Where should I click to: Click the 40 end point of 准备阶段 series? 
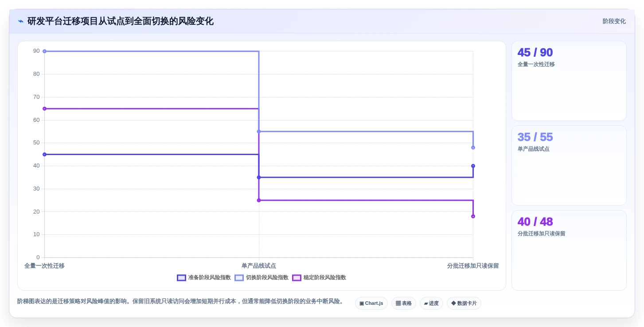click(473, 166)
